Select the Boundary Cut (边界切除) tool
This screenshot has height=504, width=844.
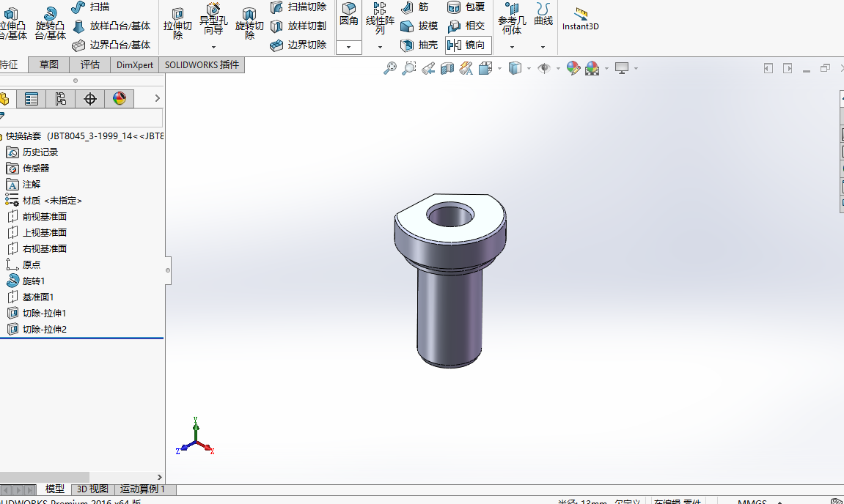pos(298,45)
